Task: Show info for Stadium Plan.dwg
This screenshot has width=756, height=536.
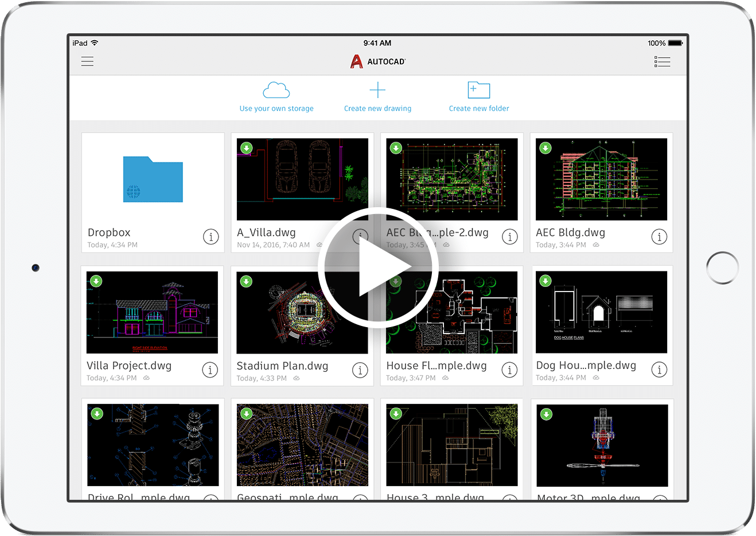Action: point(360,370)
